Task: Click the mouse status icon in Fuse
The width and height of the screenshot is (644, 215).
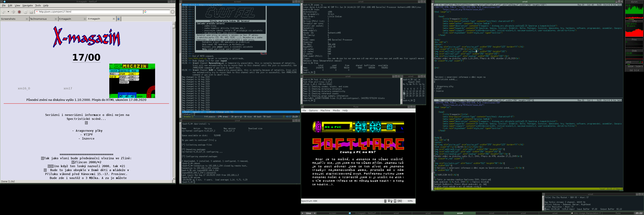Action: click(385, 201)
